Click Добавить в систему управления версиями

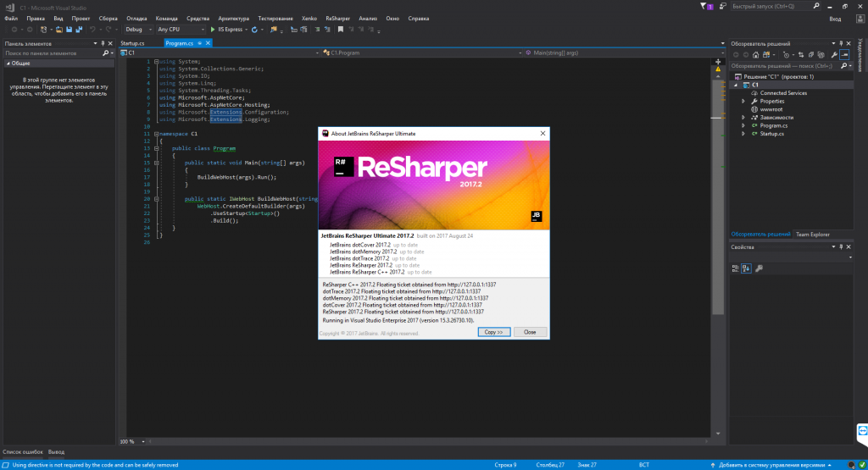coord(771,465)
